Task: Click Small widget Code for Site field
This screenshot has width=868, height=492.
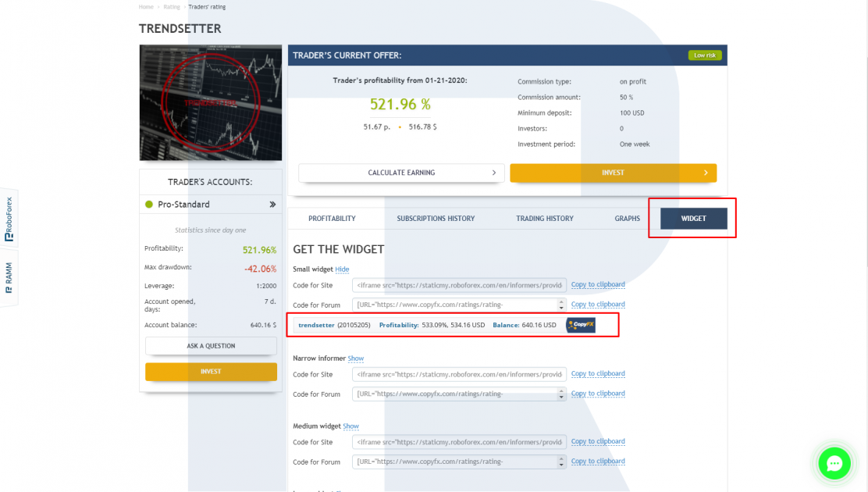Action: (x=460, y=285)
